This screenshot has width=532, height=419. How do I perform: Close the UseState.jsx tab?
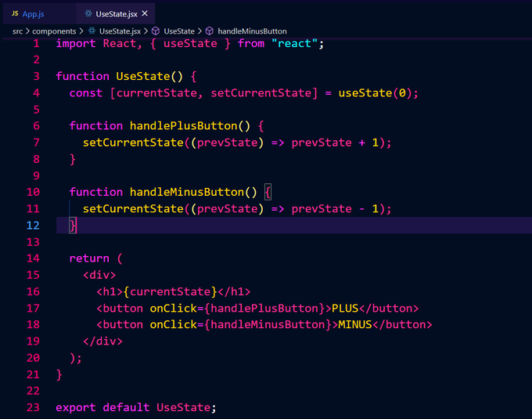click(145, 13)
